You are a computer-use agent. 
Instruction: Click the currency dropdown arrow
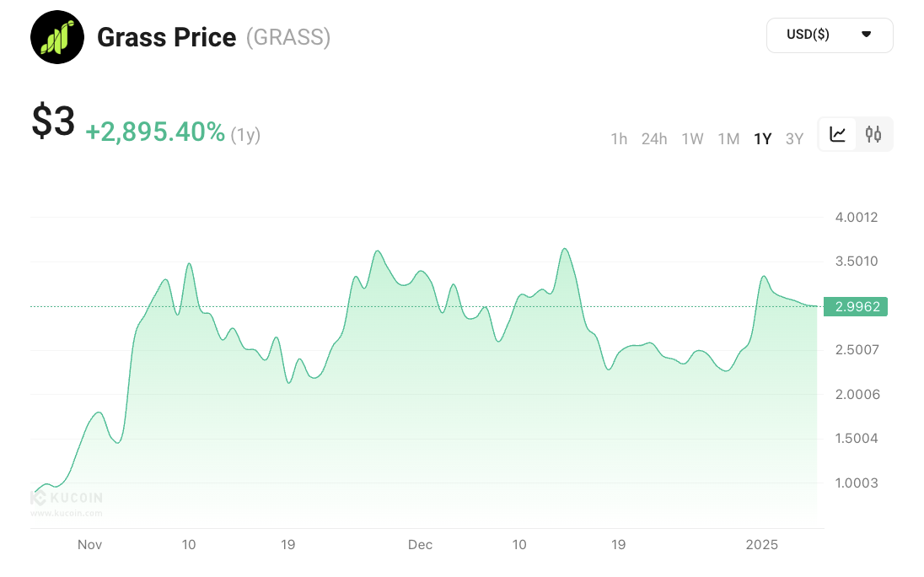(x=866, y=35)
